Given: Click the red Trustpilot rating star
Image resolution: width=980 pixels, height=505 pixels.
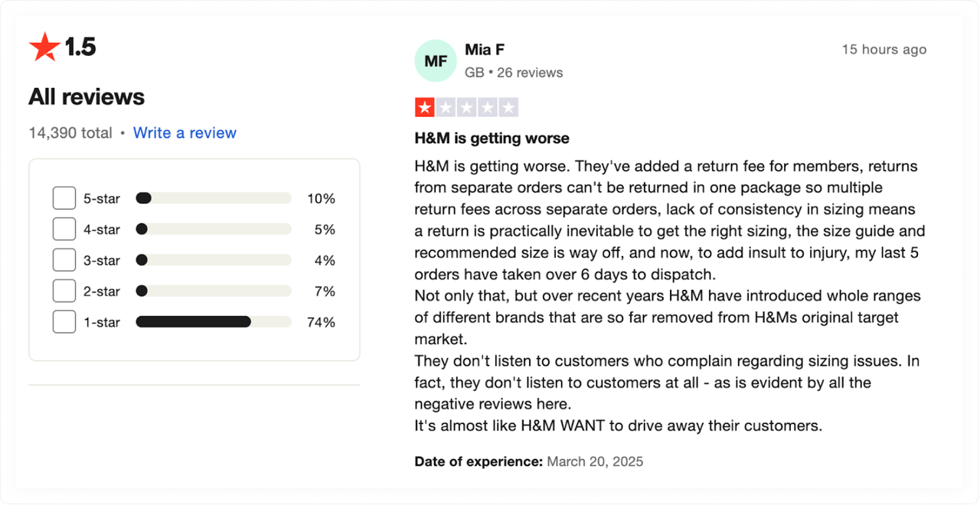Looking at the screenshot, I should [44, 47].
